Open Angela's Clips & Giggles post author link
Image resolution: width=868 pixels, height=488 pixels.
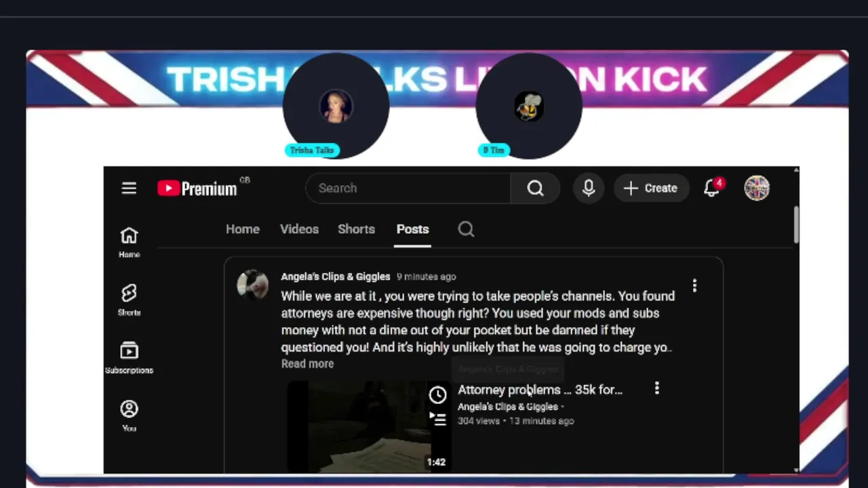(336, 277)
